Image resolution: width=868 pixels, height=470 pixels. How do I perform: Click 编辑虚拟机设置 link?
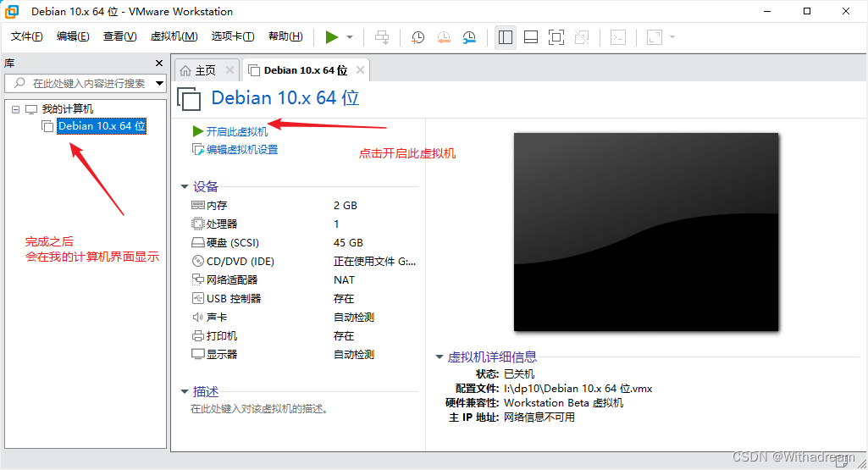point(242,150)
